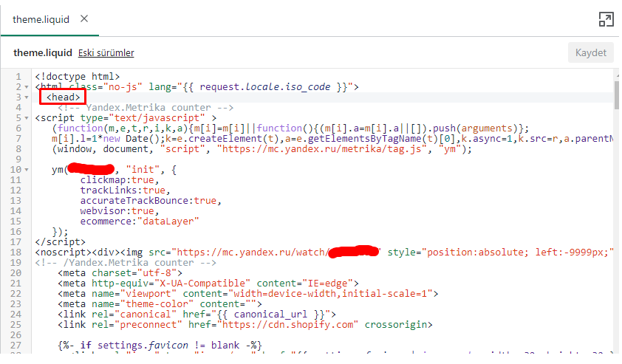The width and height of the screenshot is (622, 364).
Task: Click the trackLinks:true line
Action: [x=125, y=190]
